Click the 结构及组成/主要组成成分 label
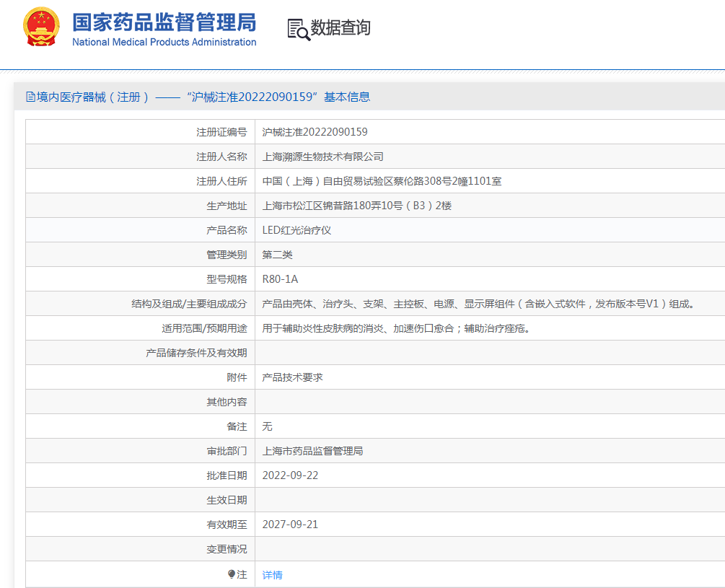The image size is (725, 588). pyautogui.click(x=189, y=304)
